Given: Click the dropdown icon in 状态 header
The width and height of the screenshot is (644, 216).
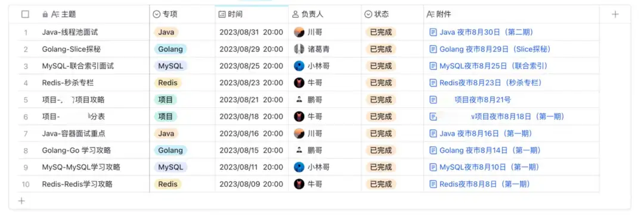Looking at the screenshot, I should point(369,14).
